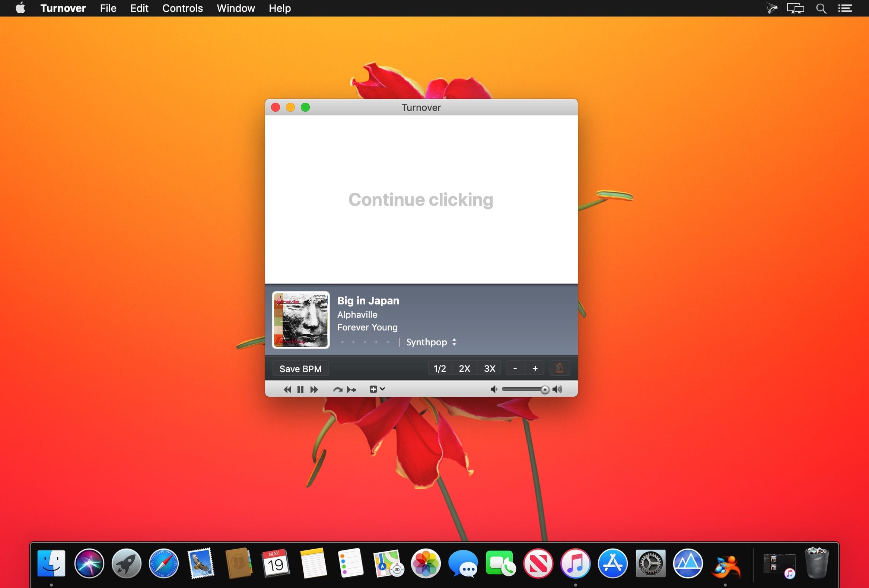Halve the BPM with the 1/2 button

click(x=440, y=368)
